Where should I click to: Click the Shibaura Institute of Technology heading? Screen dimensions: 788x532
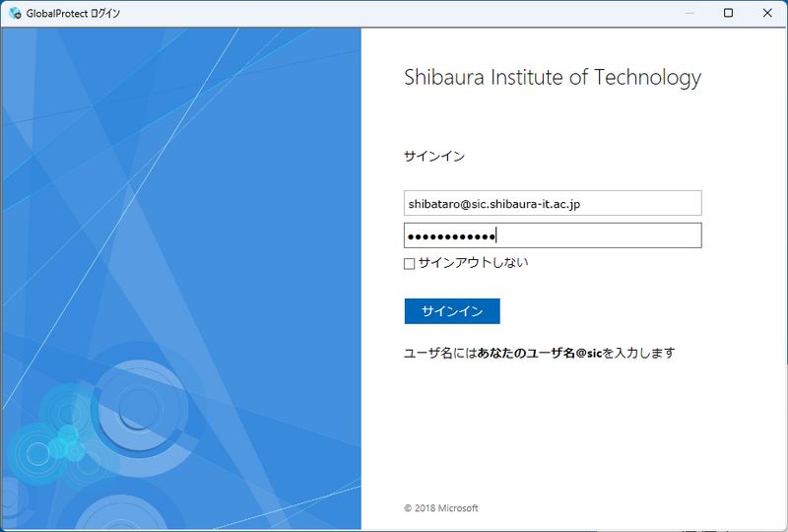point(553,78)
